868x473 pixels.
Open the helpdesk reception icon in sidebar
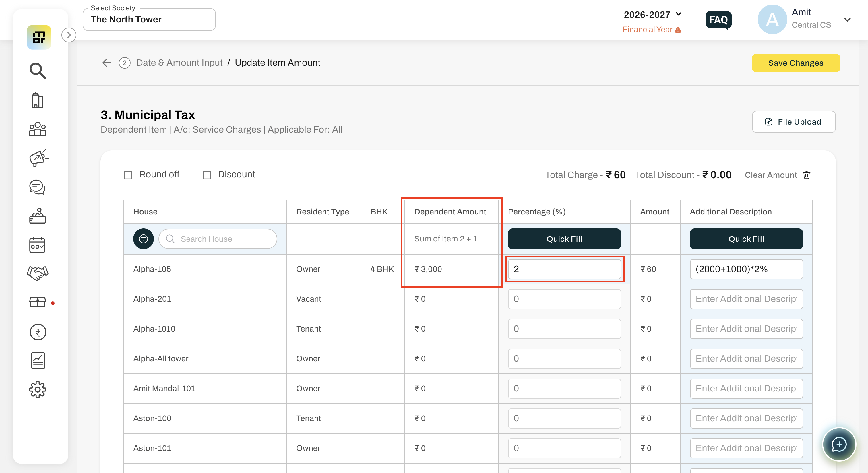point(37,216)
